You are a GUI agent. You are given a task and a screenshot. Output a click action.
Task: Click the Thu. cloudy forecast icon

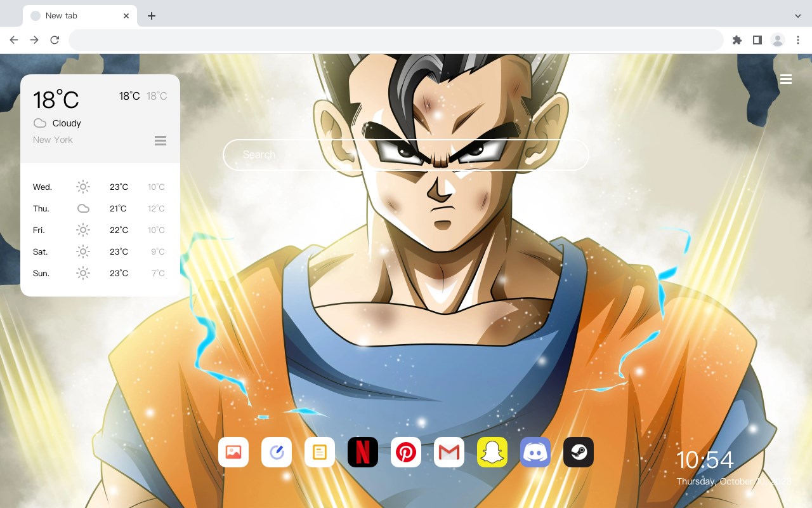pos(83,208)
